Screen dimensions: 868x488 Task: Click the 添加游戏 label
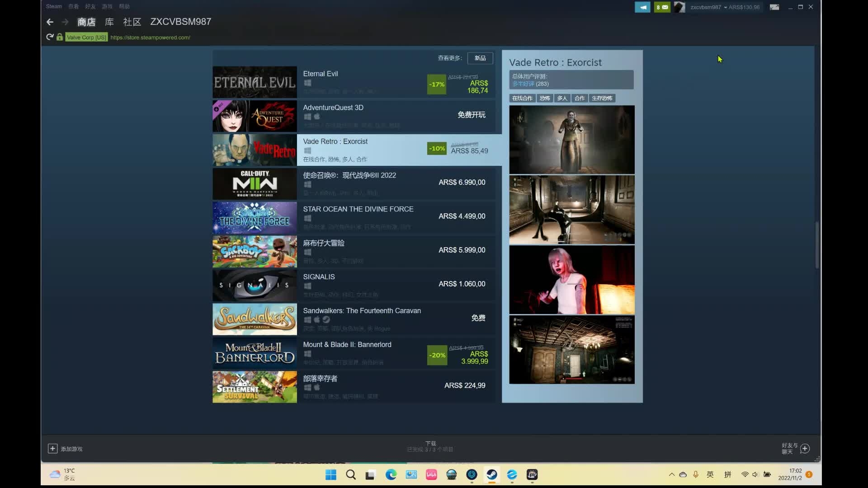71,449
